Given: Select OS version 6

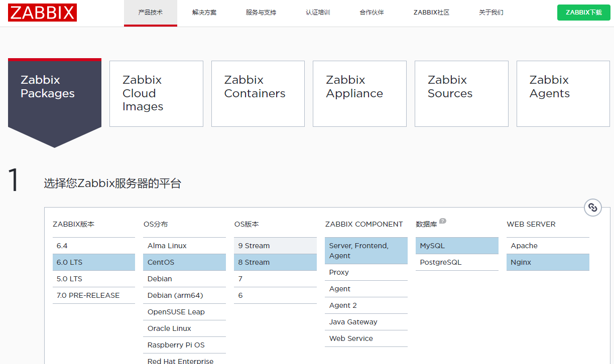Looking at the screenshot, I should [x=276, y=295].
